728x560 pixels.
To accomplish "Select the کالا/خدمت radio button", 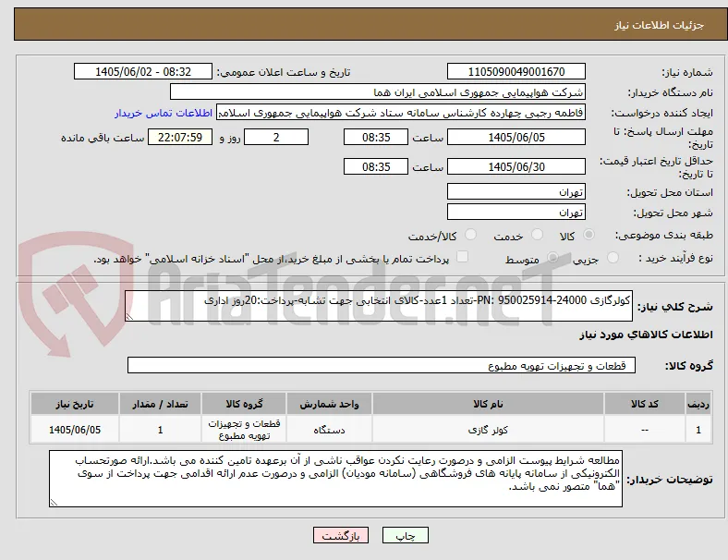I will [470, 235].
